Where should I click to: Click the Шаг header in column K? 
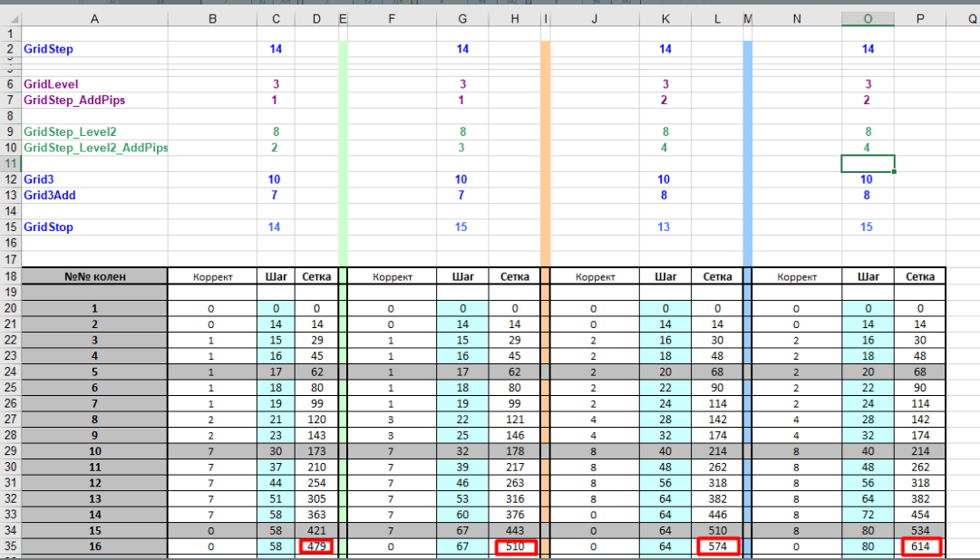665,276
